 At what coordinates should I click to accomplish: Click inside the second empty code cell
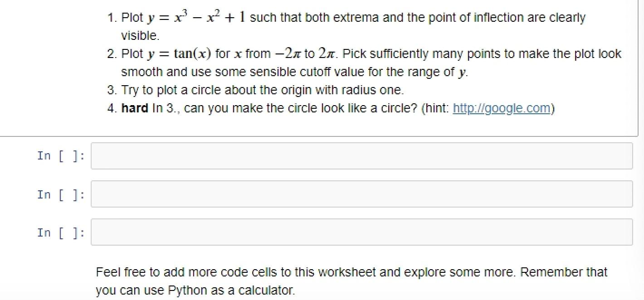317,194
